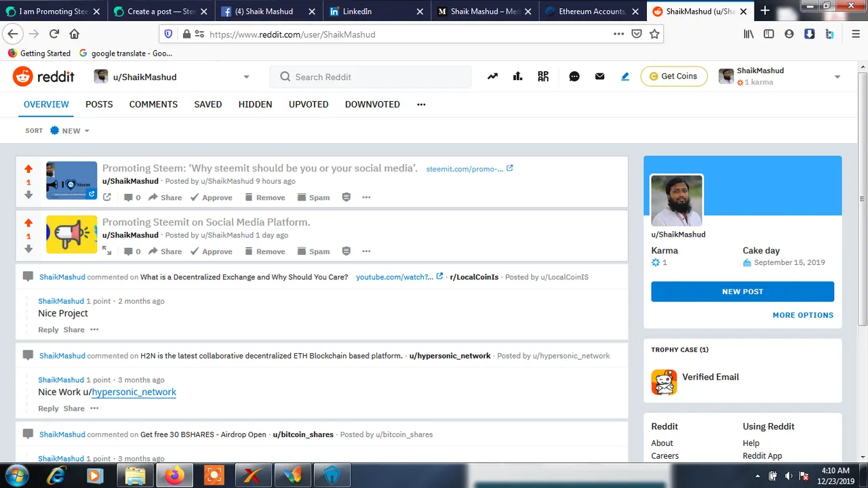
Task: Click the NEW POST button
Action: tap(743, 291)
